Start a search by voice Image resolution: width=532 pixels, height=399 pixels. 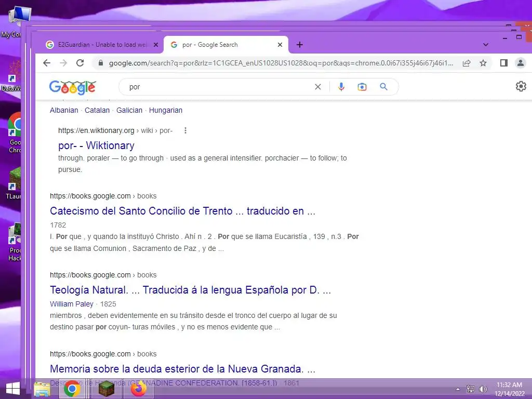click(x=341, y=87)
